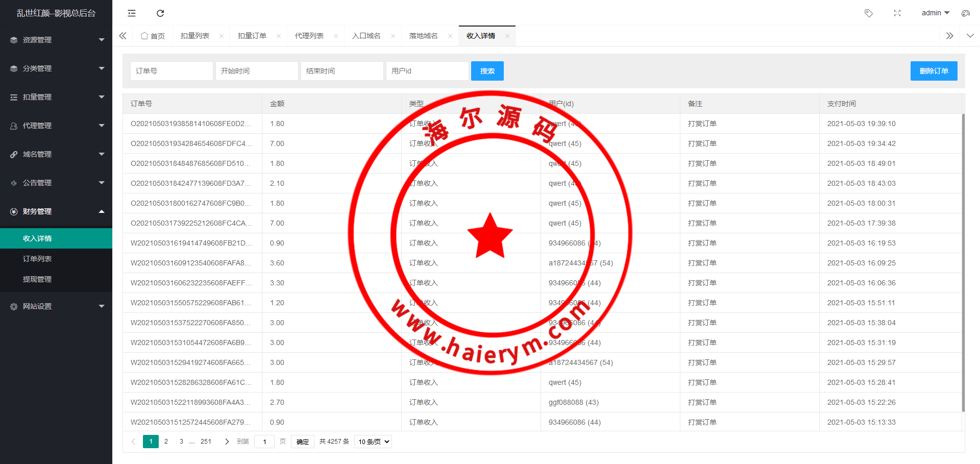980x464 pixels.
Task: Switch to the 代理列表 tab
Action: tap(309, 36)
